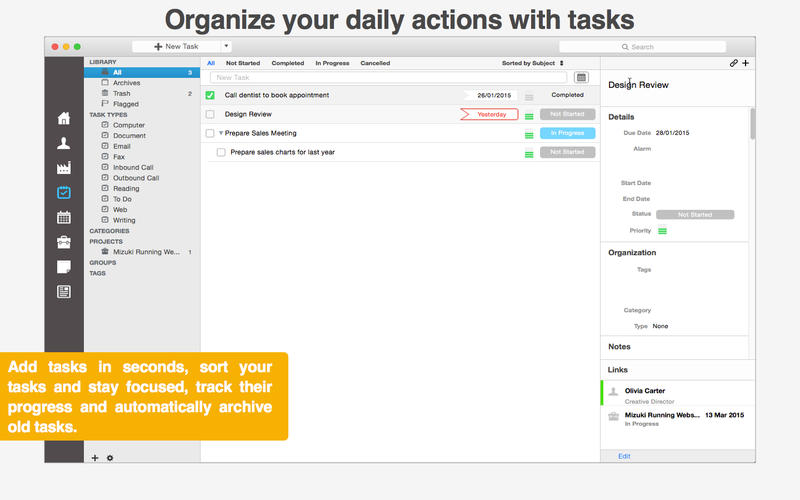The image size is (800, 500).
Task: Click the Yesterday due date flag
Action: tap(489, 114)
